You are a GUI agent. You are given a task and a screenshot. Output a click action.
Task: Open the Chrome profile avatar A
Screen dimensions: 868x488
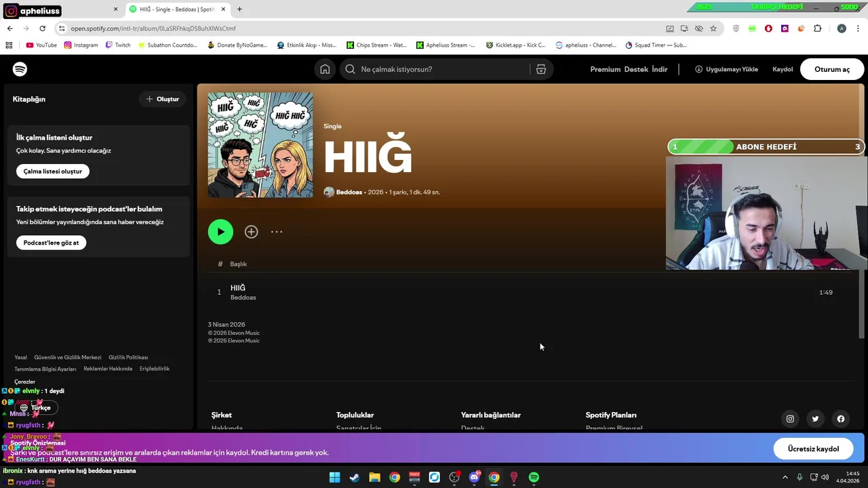(x=842, y=28)
